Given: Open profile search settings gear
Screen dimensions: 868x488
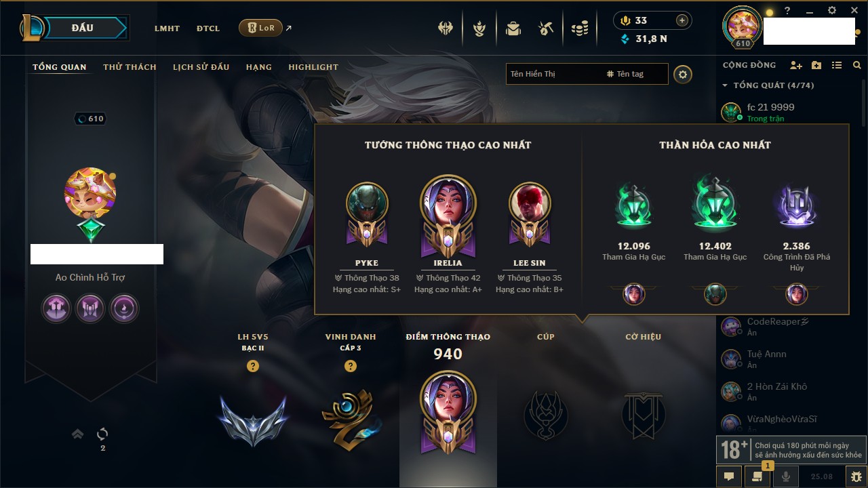Looking at the screenshot, I should (683, 74).
